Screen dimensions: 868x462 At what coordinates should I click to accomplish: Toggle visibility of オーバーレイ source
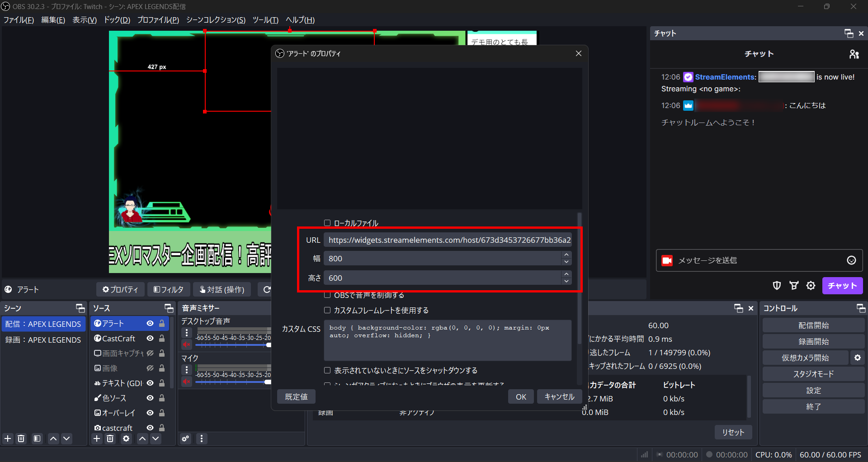[150, 413]
